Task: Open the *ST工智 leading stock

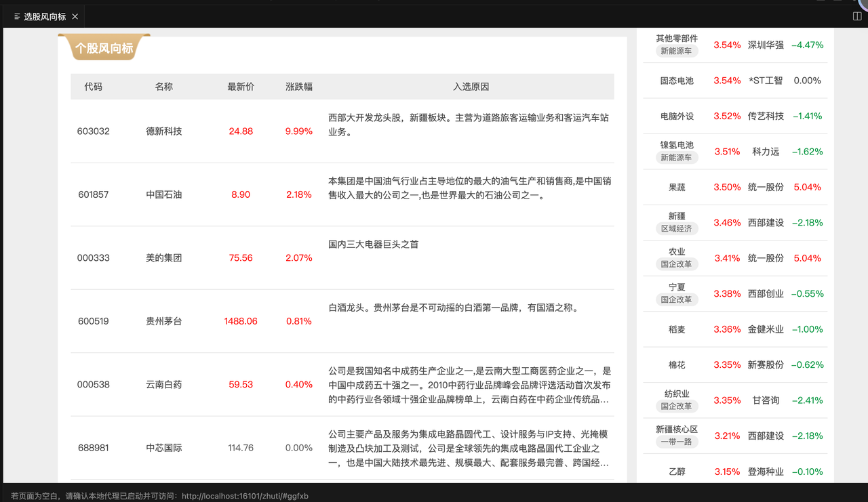Action: point(766,81)
